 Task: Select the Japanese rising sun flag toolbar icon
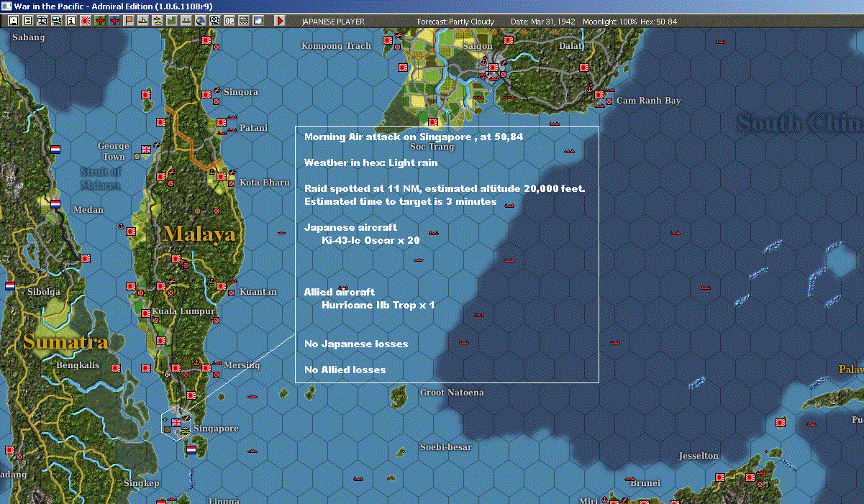pos(85,21)
